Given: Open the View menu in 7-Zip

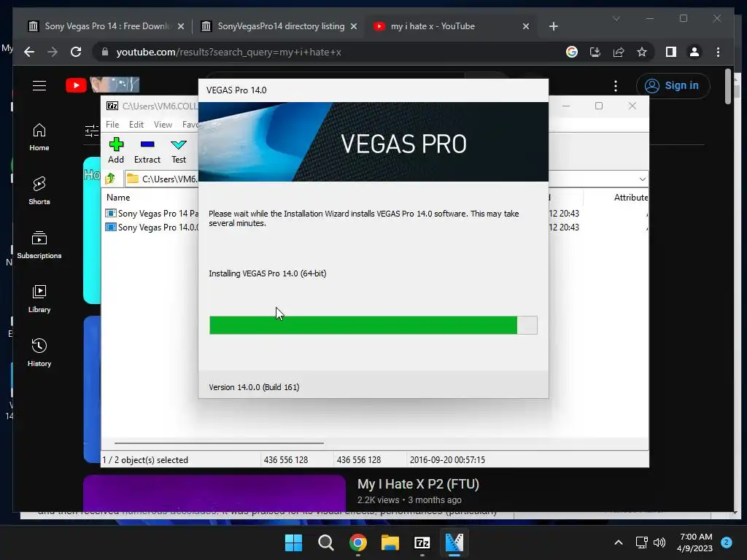Looking at the screenshot, I should pyautogui.click(x=163, y=124).
